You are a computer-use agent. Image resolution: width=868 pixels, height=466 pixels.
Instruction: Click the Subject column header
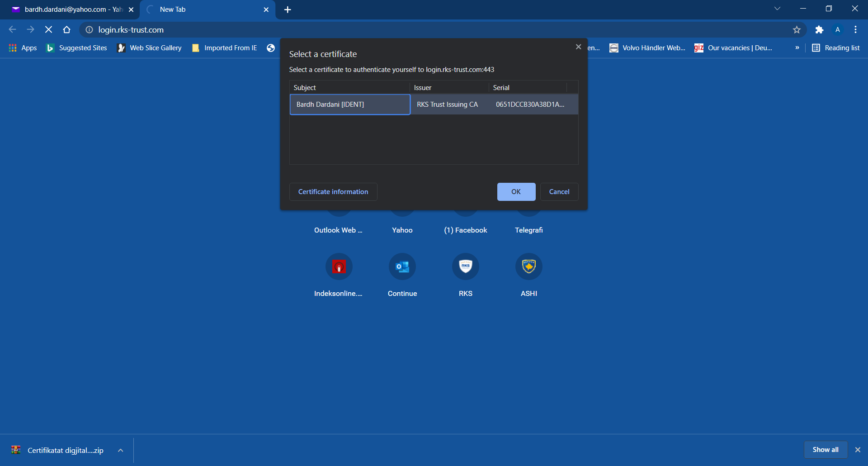coord(349,88)
